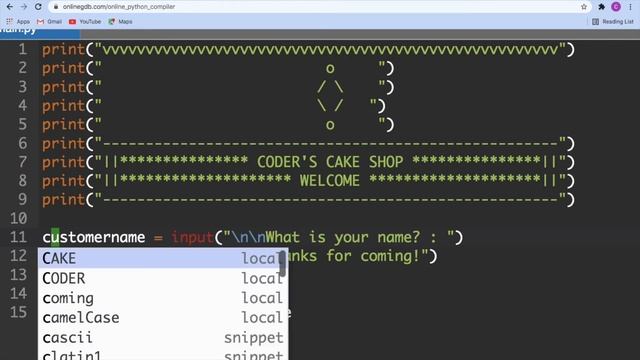
Task: Click line number 14 in the gutter
Action: 18,293
